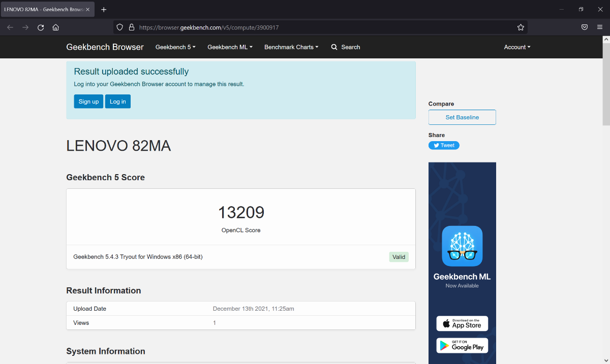Open Search in the navigation bar
The height and width of the screenshot is (364, 610).
coord(346,47)
